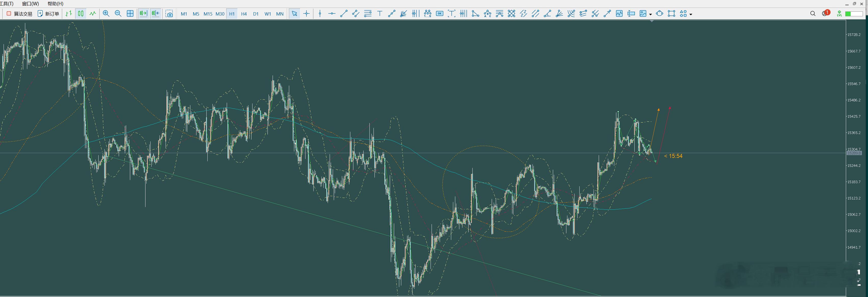Image resolution: width=868 pixels, height=297 pixels.
Task: Draw an ellipse shape object
Action: [x=659, y=13]
